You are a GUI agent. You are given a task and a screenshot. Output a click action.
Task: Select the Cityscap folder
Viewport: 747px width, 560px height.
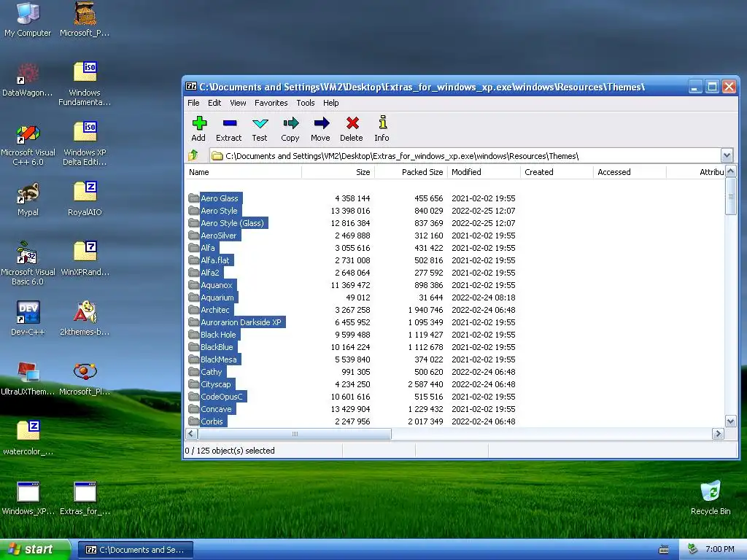212,384
